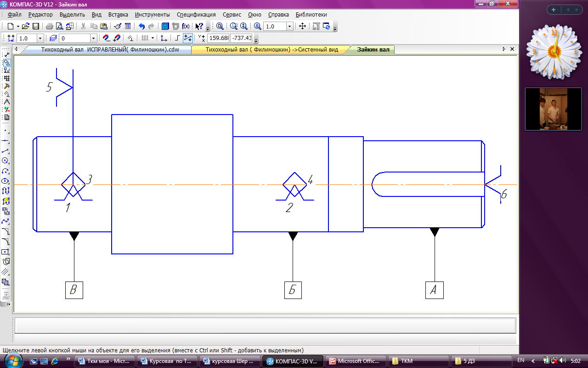Switch to Тихоходный вал Системный вид tab
Screen dimensions: 588x368
point(271,50)
